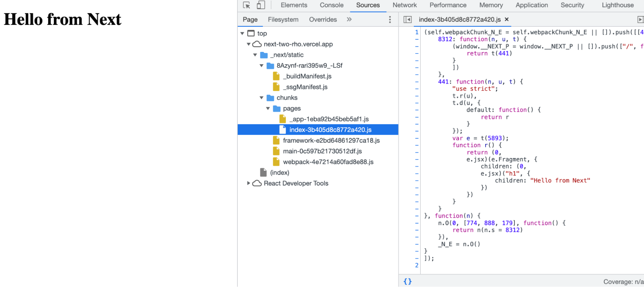Open the three-dot navigator options menu
The image size is (644, 287).
(390, 20)
